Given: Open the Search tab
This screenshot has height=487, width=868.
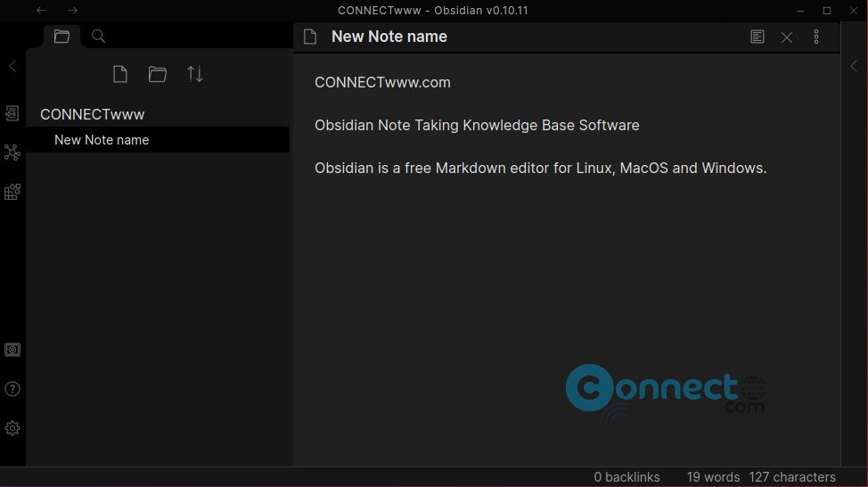Looking at the screenshot, I should pyautogui.click(x=99, y=37).
